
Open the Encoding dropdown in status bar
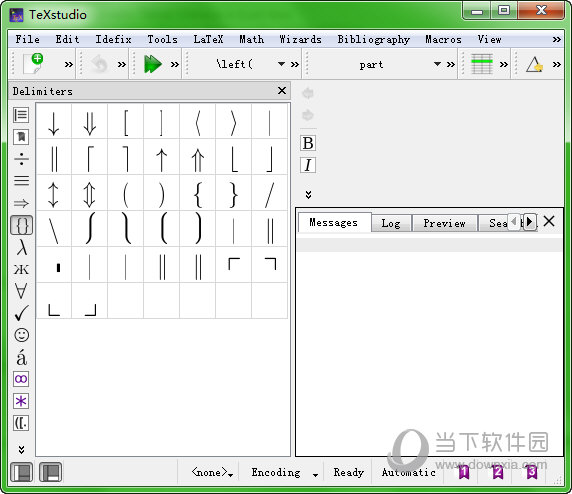[285, 472]
